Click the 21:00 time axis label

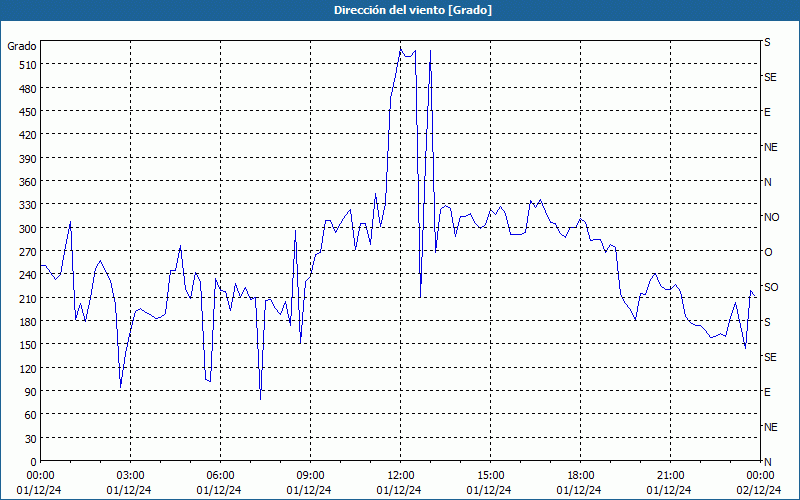(x=670, y=476)
